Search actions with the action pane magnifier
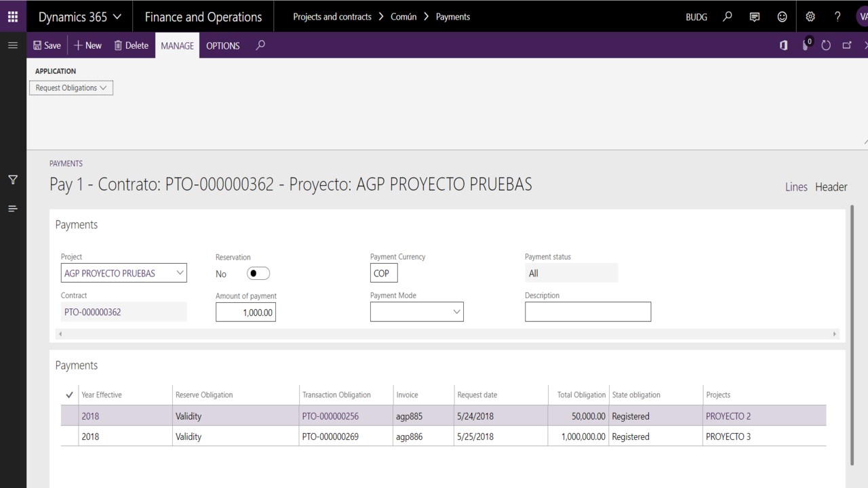The width and height of the screenshot is (868, 488). pos(260,45)
